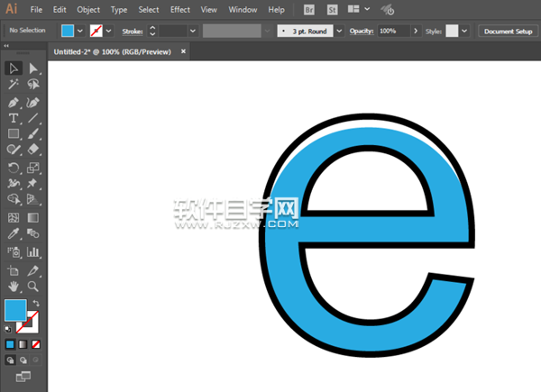Screen dimensions: 541x392
Task: Change the screen mode
Action: tap(23, 377)
